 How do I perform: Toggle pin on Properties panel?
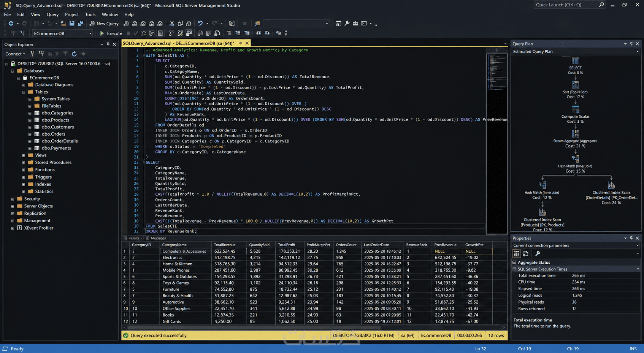(x=631, y=238)
